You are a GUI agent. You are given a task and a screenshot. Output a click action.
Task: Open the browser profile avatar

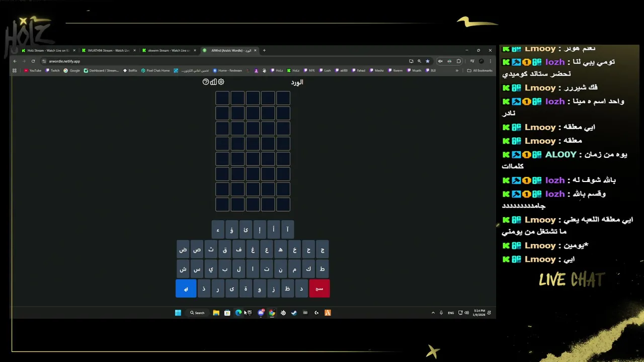pos(481,61)
